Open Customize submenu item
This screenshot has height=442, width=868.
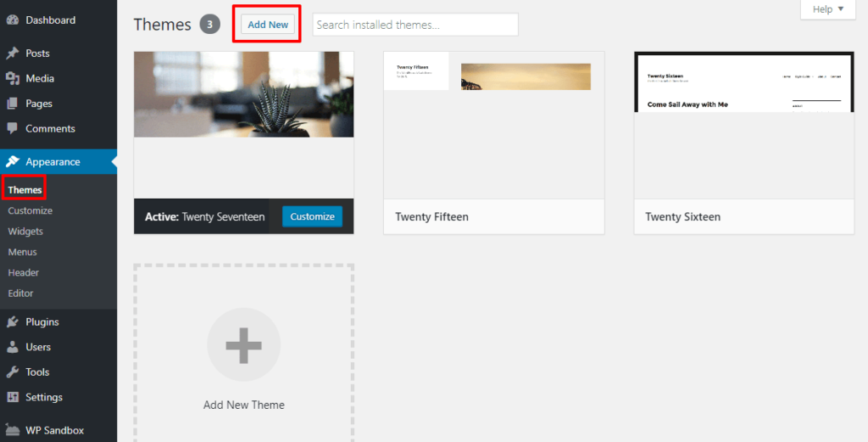pyautogui.click(x=31, y=210)
